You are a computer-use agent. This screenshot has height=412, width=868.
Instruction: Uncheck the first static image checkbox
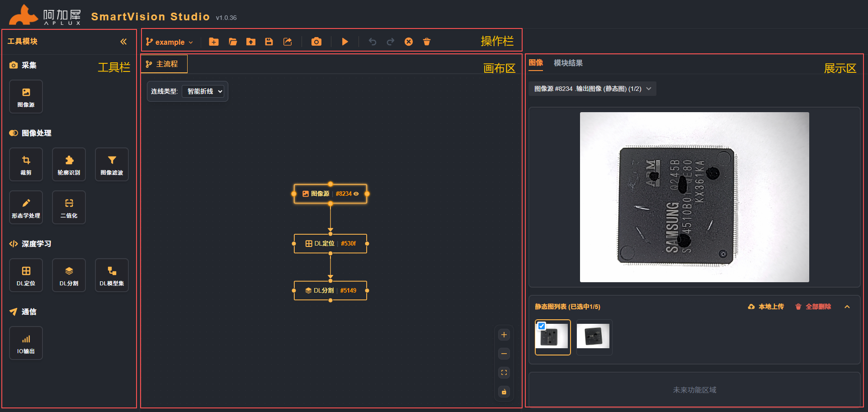pos(542,326)
